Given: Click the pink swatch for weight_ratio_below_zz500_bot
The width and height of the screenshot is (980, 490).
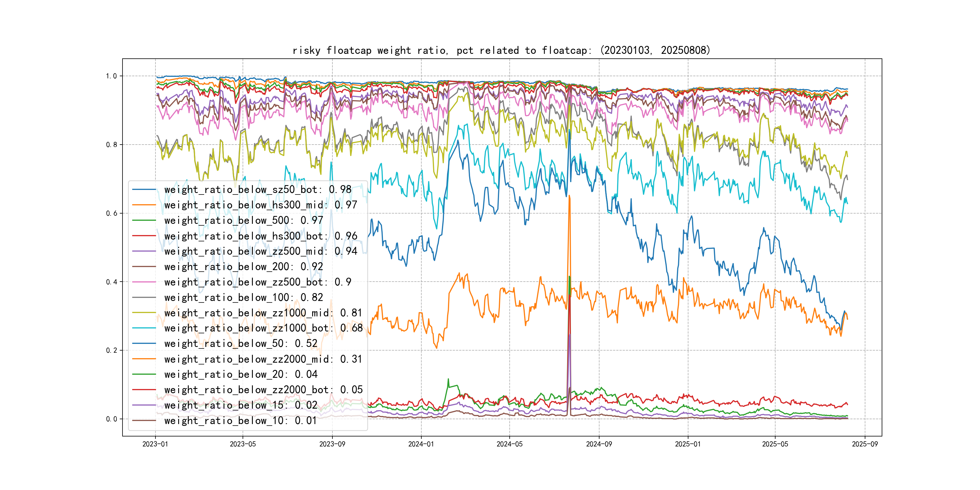Looking at the screenshot, I should (x=144, y=282).
